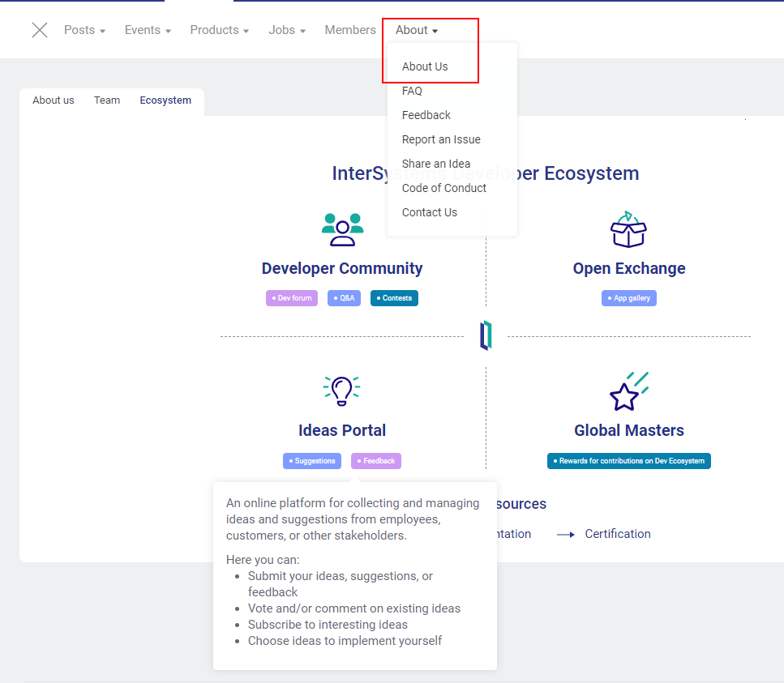Screen dimensions: 784x683
Task: Click the Rewards for contributions tag
Action: point(629,461)
